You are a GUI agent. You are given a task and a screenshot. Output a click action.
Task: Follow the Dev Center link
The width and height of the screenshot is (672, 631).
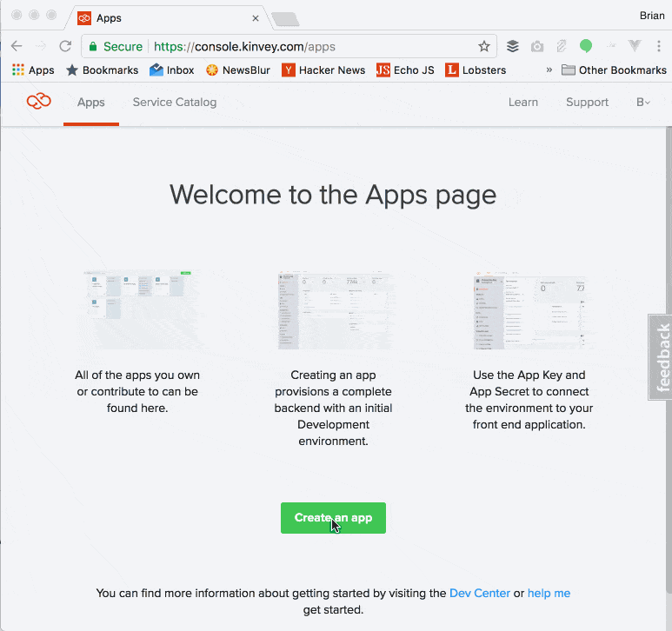[480, 593]
